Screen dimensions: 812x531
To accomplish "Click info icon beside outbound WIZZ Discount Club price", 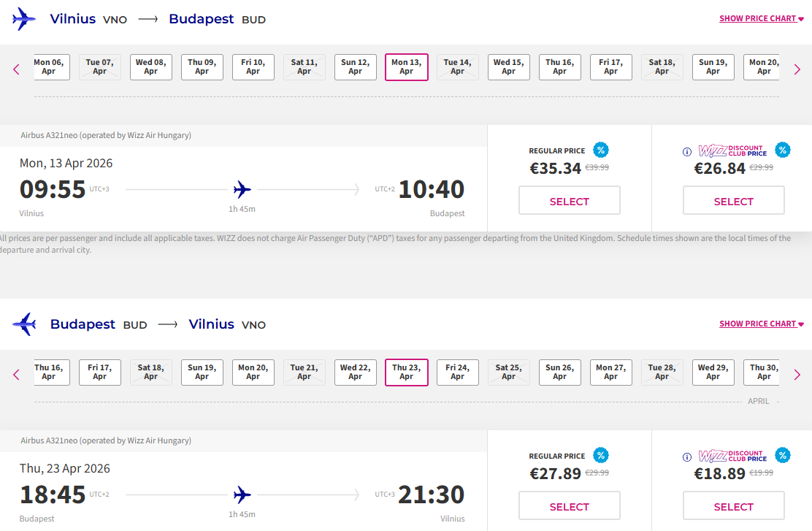I will pyautogui.click(x=686, y=152).
